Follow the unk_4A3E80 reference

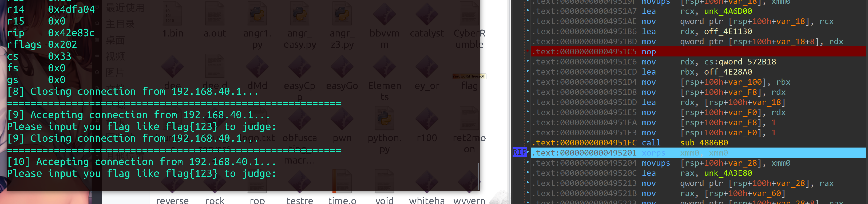point(728,173)
